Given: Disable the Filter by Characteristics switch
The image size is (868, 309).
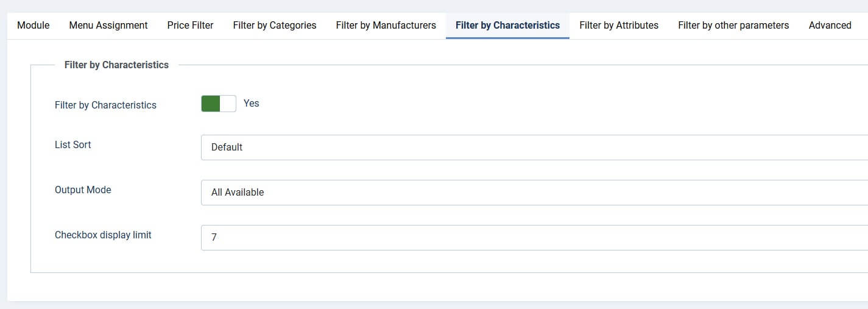Looking at the screenshot, I should coord(218,104).
